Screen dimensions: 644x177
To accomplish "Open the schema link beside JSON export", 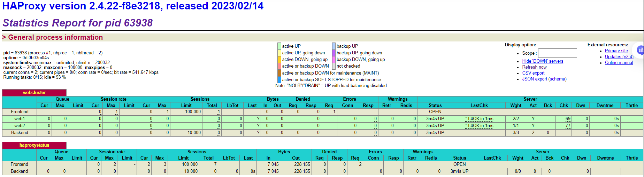I will (x=558, y=79).
